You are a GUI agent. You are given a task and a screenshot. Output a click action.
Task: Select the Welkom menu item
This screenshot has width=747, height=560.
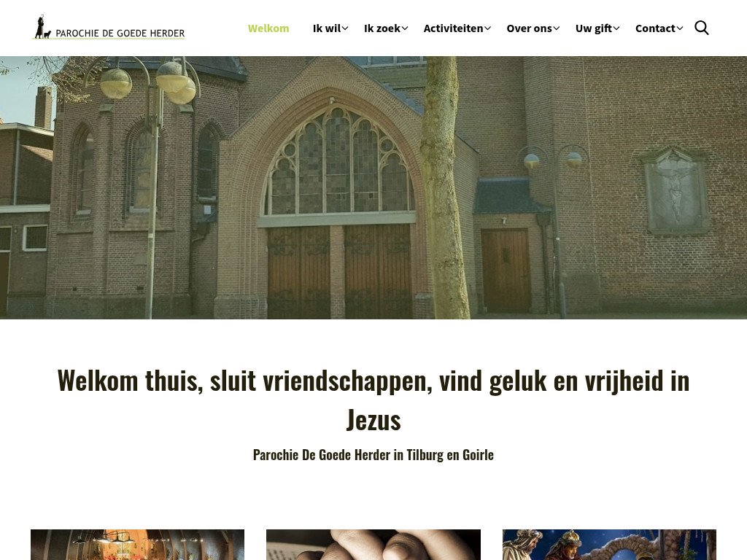[268, 28]
